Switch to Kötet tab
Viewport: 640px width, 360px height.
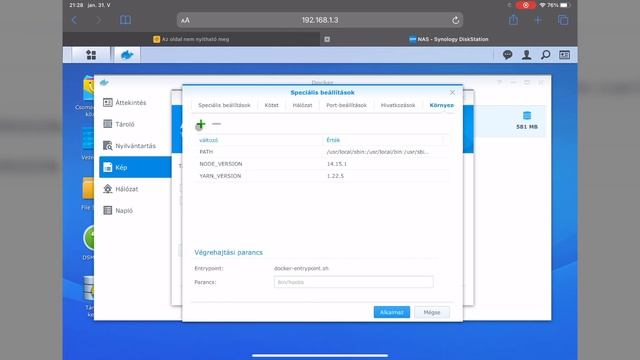[x=271, y=105]
